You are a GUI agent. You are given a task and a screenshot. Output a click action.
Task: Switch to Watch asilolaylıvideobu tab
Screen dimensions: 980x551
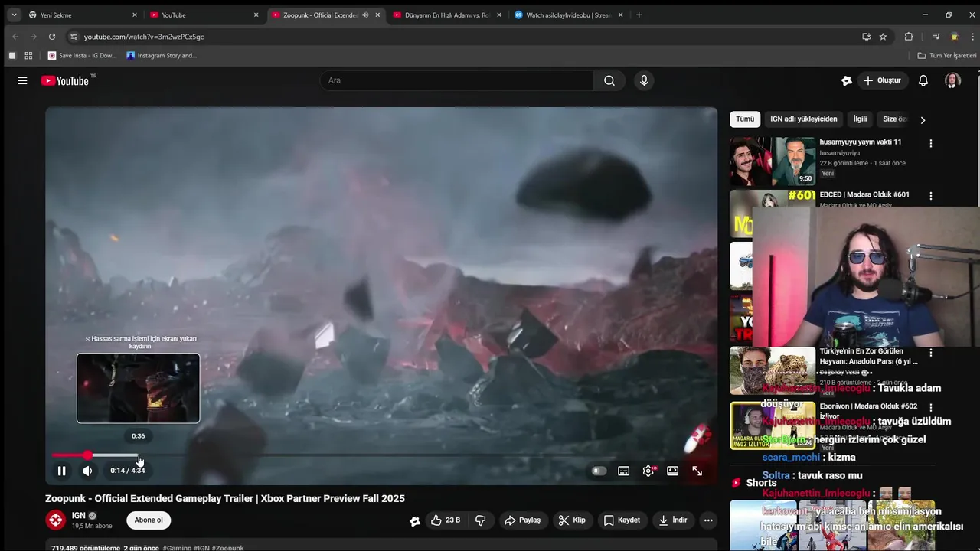[x=569, y=15]
